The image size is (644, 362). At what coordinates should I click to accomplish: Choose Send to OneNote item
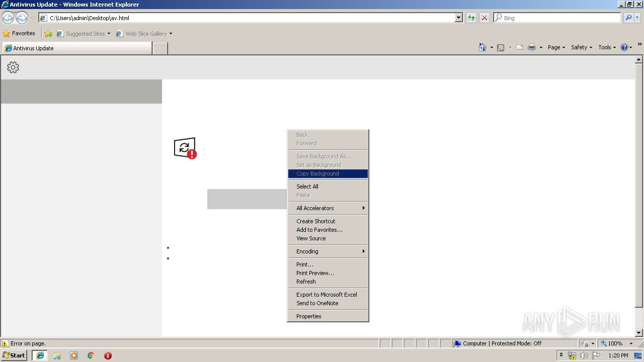point(328,303)
